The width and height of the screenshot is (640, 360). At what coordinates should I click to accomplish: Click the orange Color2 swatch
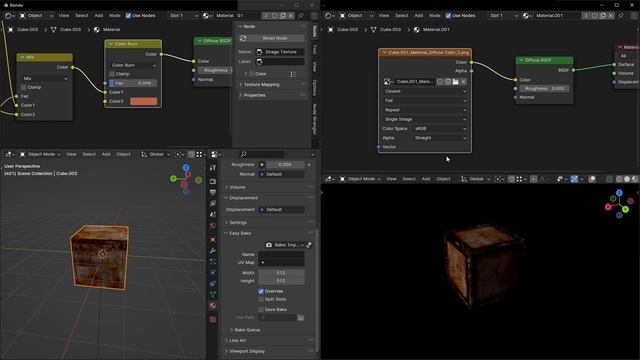144,101
